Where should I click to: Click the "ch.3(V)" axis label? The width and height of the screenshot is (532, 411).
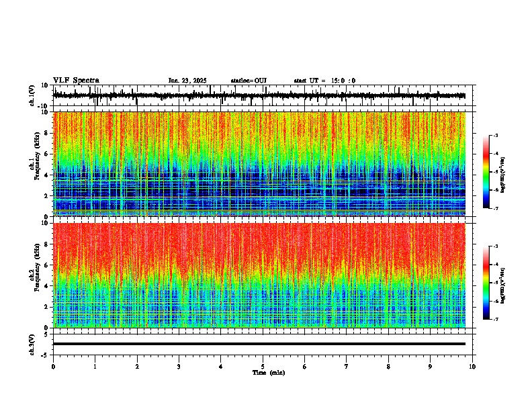pyautogui.click(x=32, y=345)
